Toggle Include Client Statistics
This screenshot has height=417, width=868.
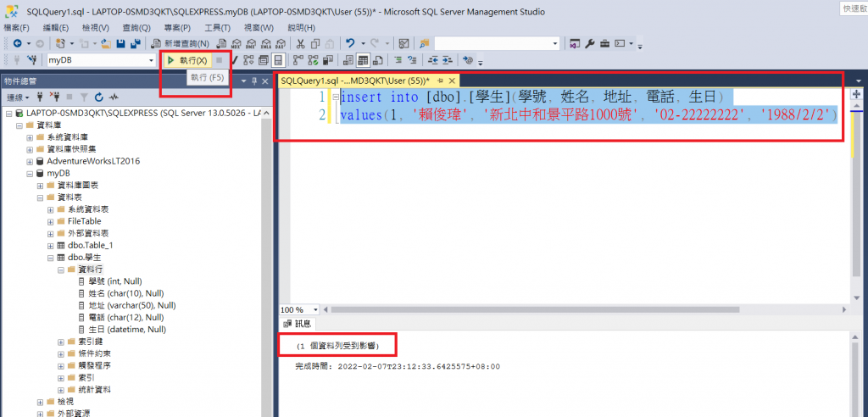tap(328, 60)
